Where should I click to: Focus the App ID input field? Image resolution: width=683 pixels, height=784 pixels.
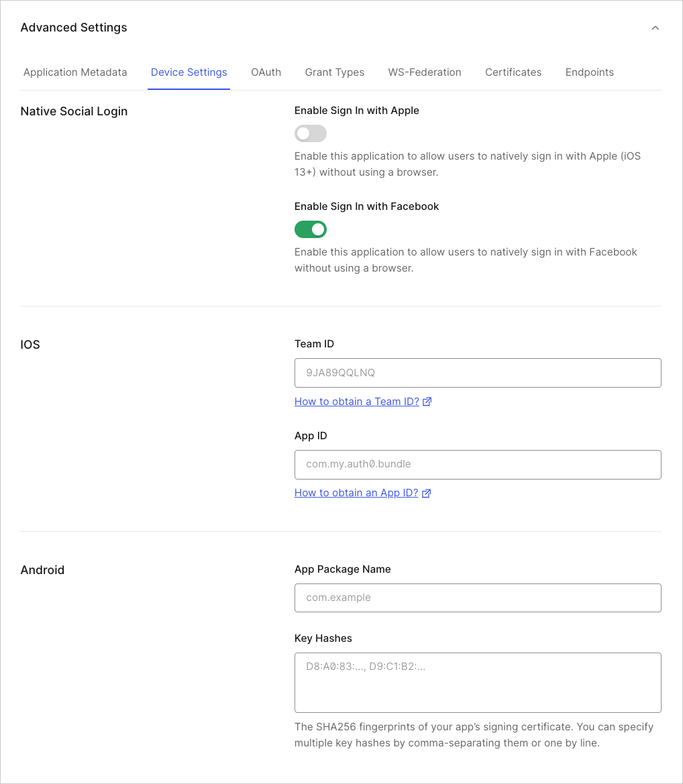click(x=478, y=464)
